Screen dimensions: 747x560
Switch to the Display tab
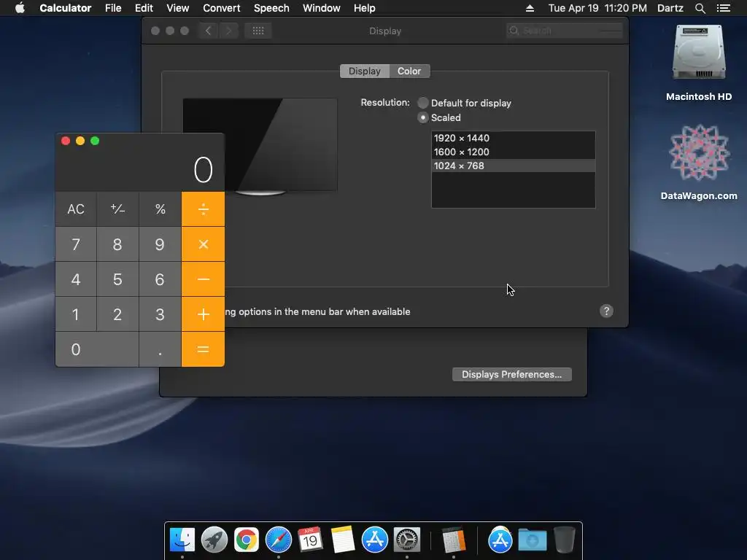[365, 71]
